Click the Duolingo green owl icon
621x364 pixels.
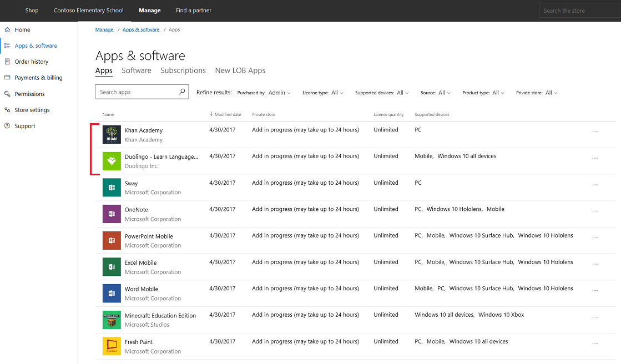[x=112, y=161]
